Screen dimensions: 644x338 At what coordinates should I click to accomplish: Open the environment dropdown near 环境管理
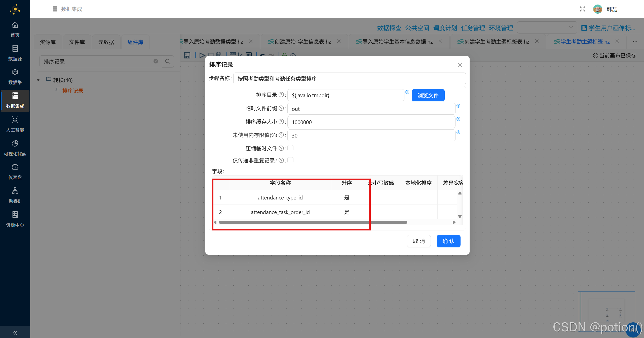point(547,27)
